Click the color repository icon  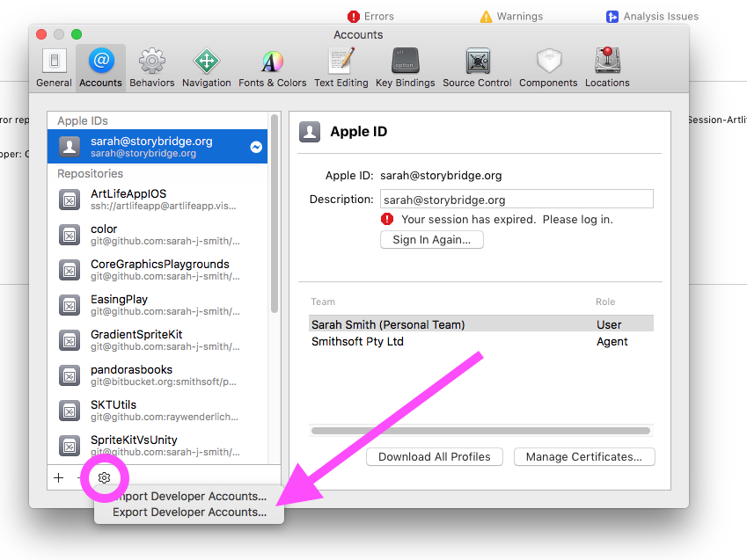(x=70, y=235)
